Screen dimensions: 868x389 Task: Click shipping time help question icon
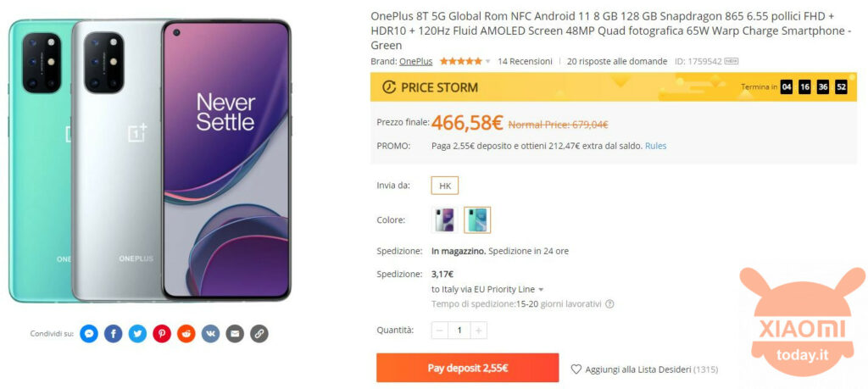click(609, 303)
